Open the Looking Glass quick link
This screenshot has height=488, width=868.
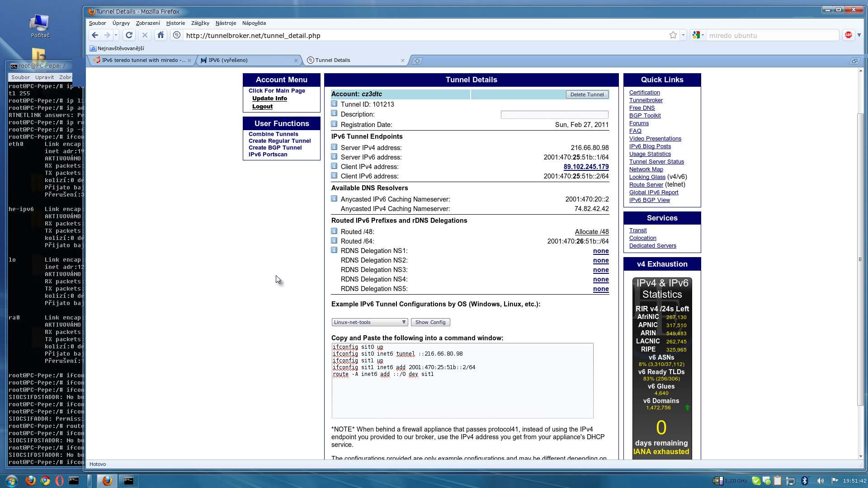647,177
